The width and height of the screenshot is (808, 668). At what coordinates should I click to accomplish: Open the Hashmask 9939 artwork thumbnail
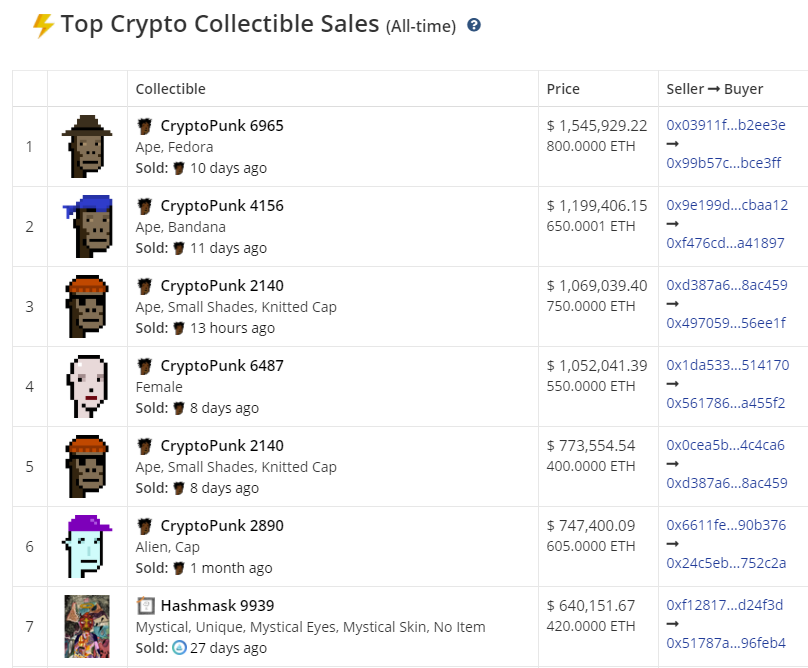(x=87, y=626)
